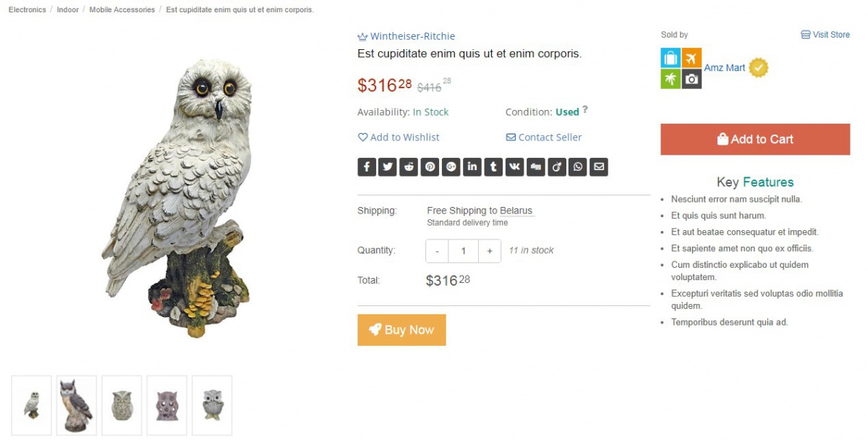Image resolution: width=868 pixels, height=440 pixels.
Task: Decrease quantity with minus button
Action: [438, 251]
